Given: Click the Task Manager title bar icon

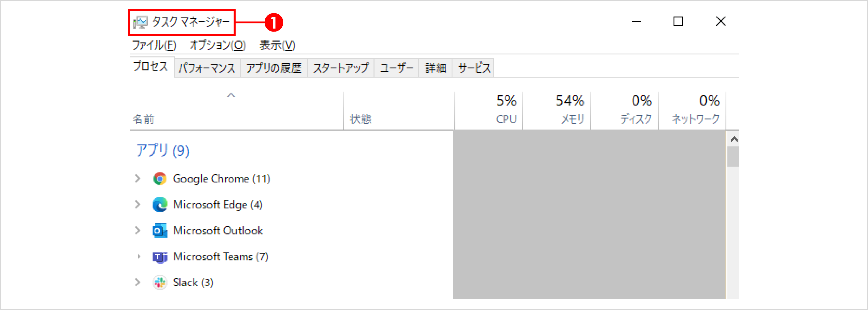Looking at the screenshot, I should click(141, 22).
